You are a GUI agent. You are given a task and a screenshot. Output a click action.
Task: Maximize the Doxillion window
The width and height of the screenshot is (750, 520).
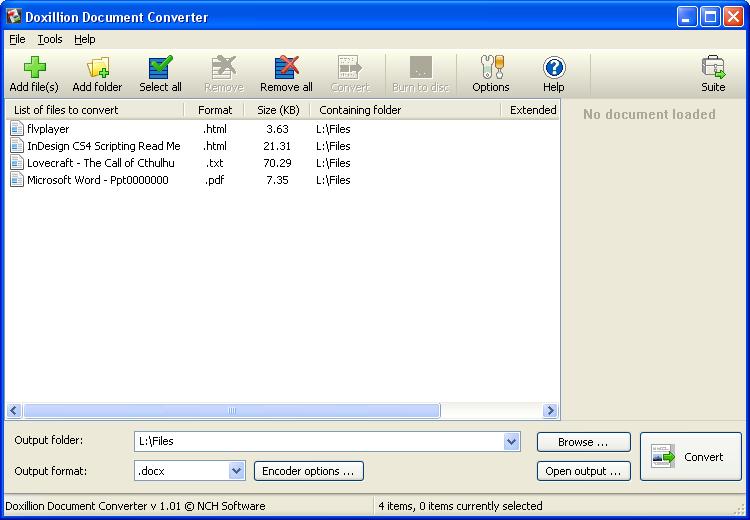tap(710, 17)
